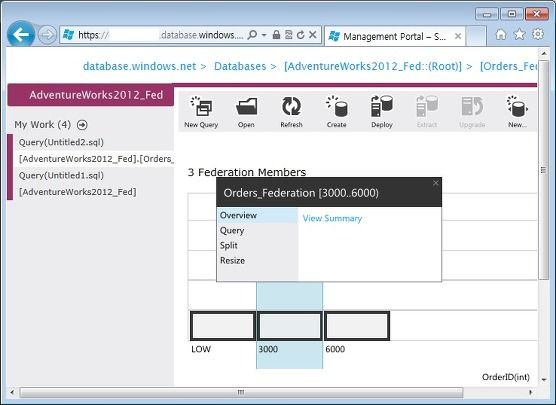
Task: Click the Deploy toolbar icon
Action: (x=382, y=112)
